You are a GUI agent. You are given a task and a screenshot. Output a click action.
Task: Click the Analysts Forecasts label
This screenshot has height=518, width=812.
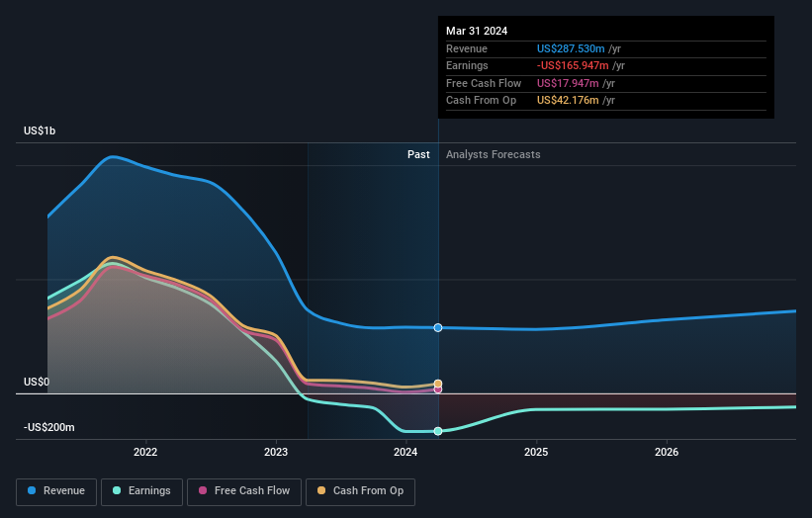[x=493, y=155]
